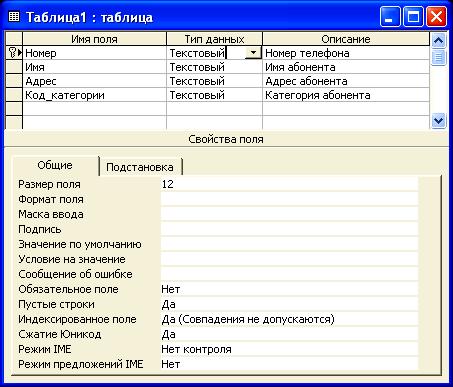This screenshot has width=453, height=387.
Task: Click the Имя поля column header
Action: [94, 39]
